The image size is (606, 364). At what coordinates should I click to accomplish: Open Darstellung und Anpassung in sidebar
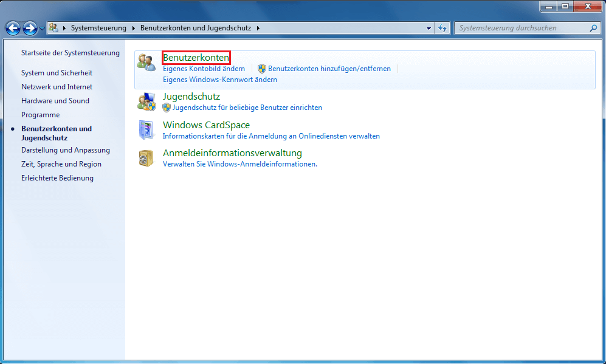coord(65,150)
